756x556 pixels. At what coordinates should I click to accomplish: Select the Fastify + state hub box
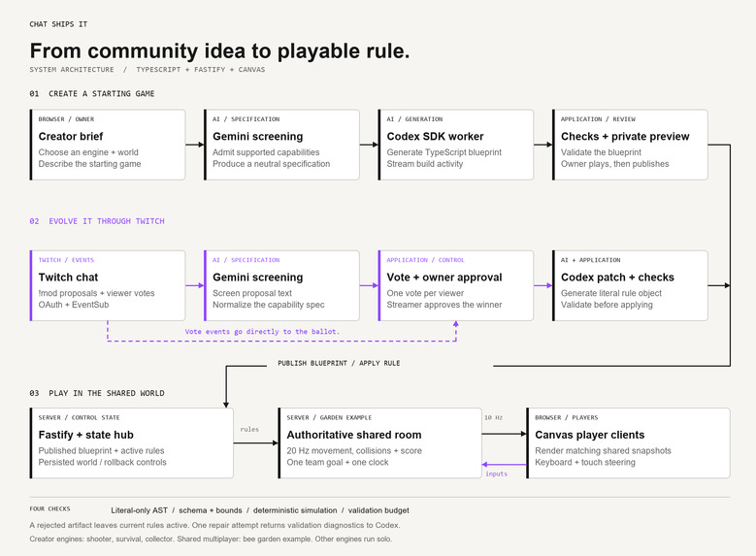point(132,443)
